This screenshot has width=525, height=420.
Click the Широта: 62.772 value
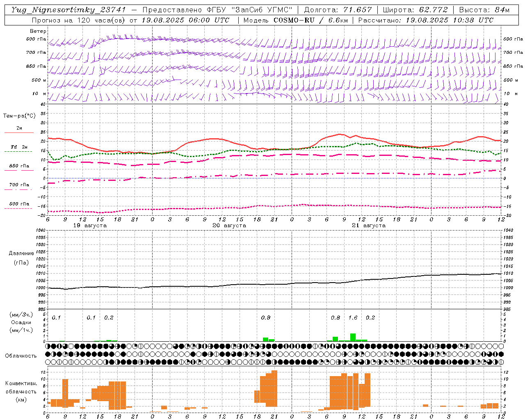[x=415, y=10]
